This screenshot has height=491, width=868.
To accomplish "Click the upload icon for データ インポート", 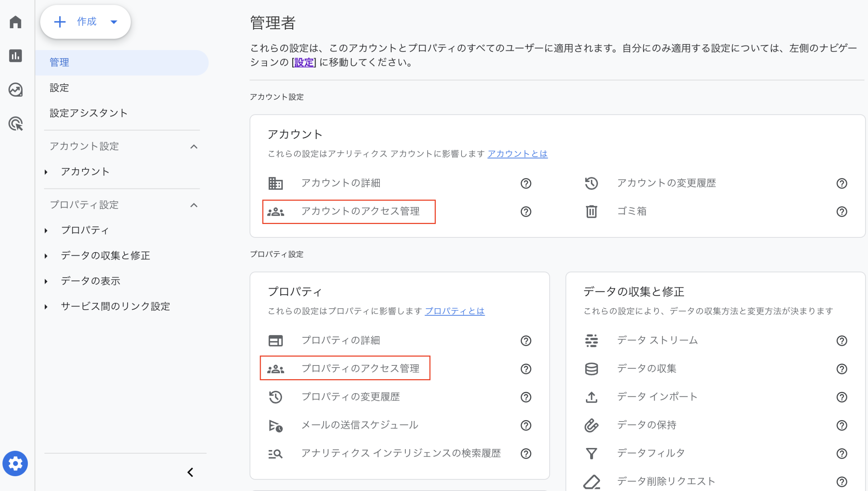I will [591, 397].
